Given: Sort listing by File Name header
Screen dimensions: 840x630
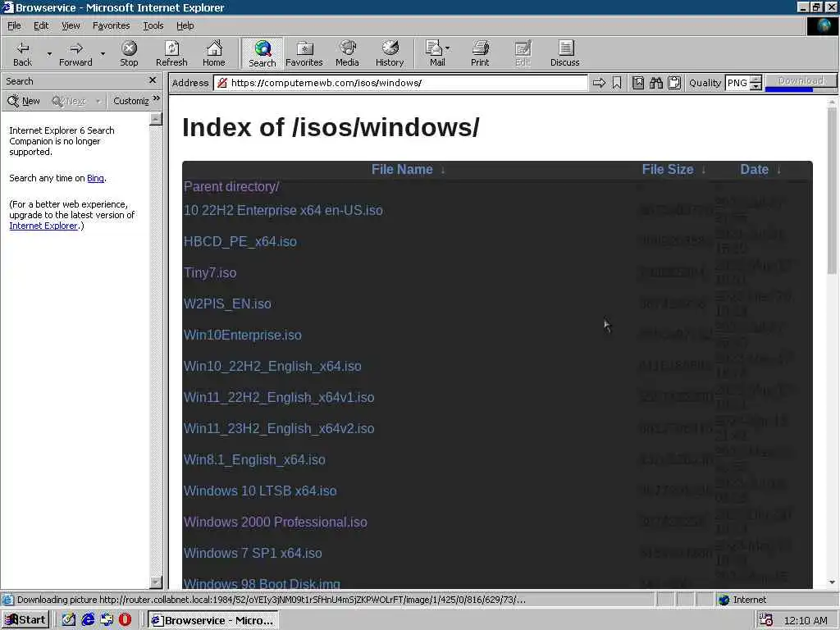Looking at the screenshot, I should 402,169.
